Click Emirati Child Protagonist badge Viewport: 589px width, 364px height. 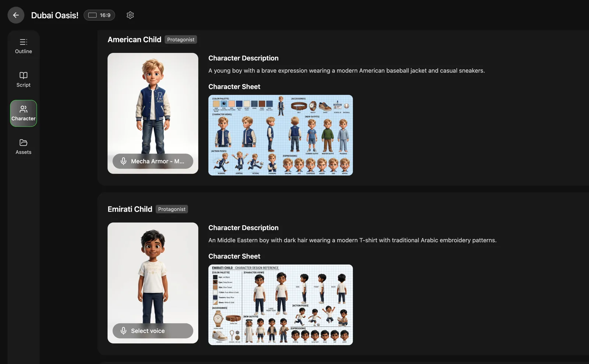point(172,209)
